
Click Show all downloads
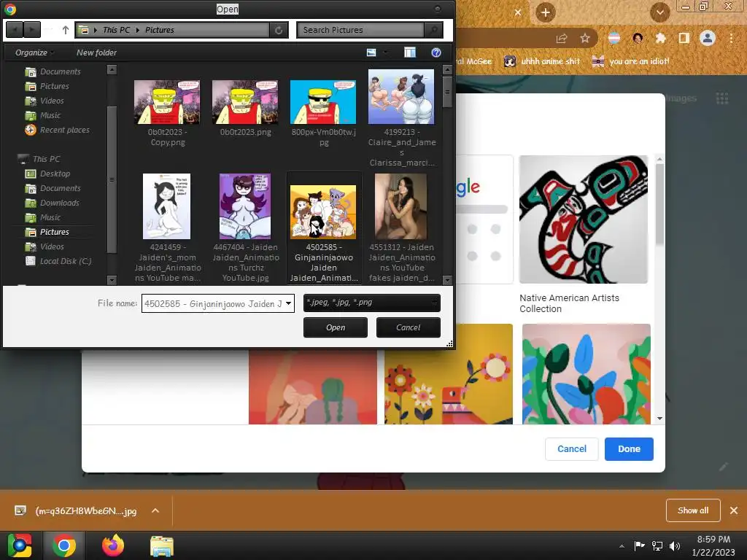point(693,510)
